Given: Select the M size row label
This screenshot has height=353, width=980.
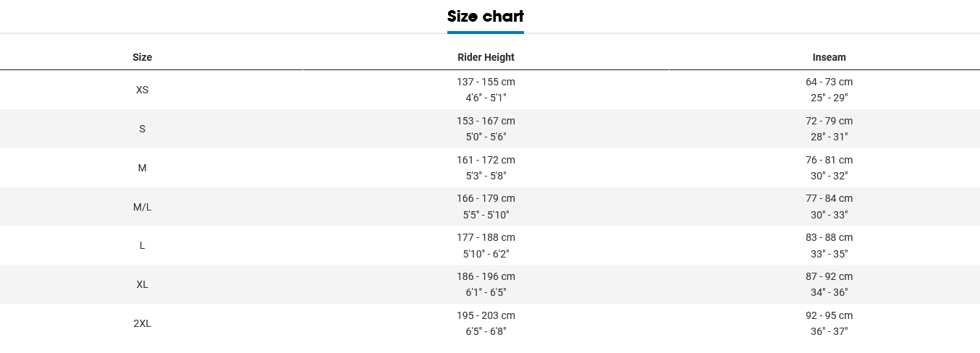Looking at the screenshot, I should (143, 168).
